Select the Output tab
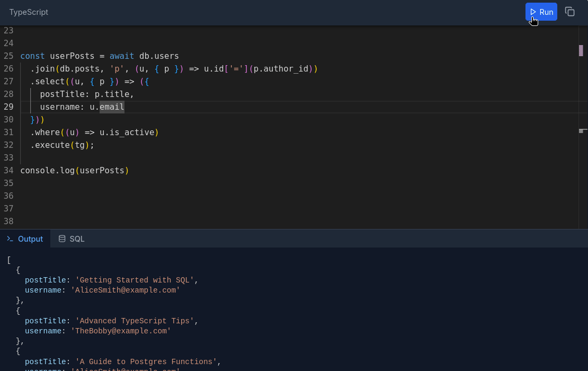 coord(25,239)
